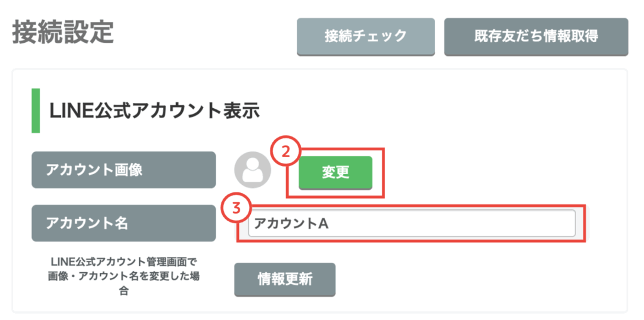Click empty space right of 情報更新 button
The height and width of the screenshot is (320, 644).
tap(472, 279)
